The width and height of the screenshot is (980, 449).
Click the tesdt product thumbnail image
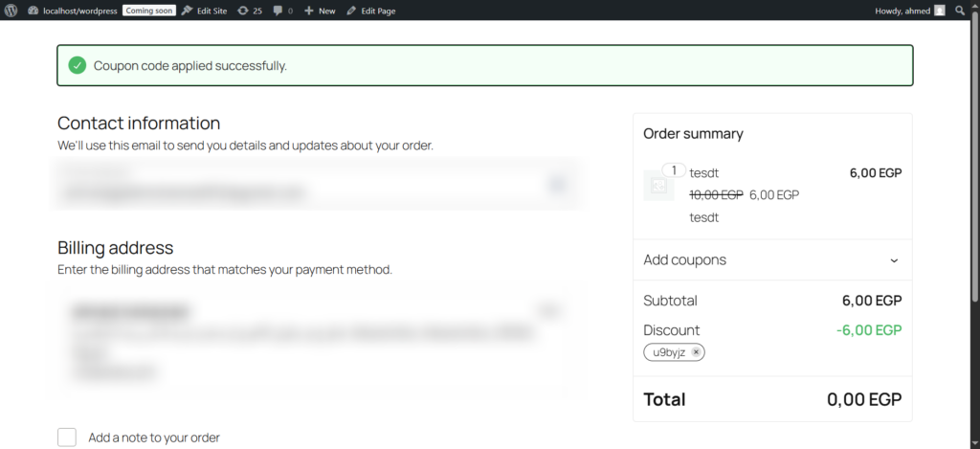click(658, 186)
